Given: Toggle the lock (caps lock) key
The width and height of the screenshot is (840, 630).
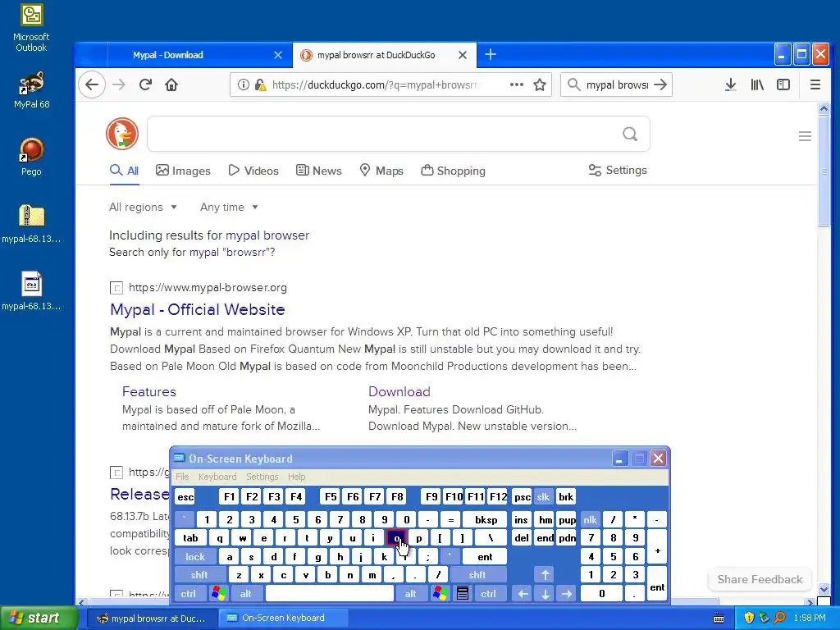Looking at the screenshot, I should tap(195, 557).
